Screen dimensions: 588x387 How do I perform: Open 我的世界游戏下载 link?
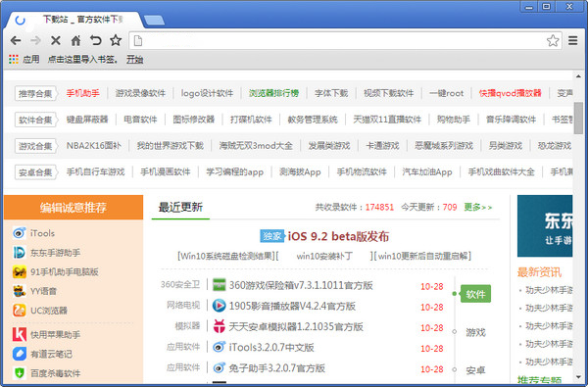tap(170, 146)
